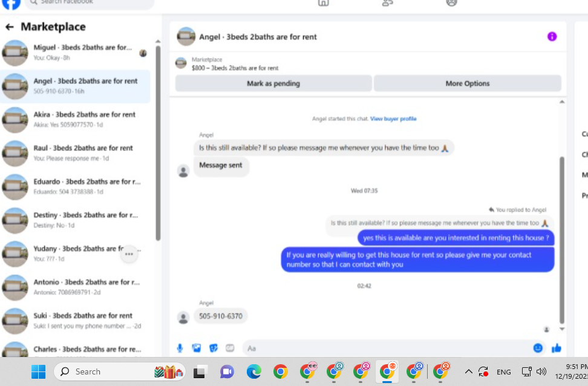Click Angel's profile picture beside 505-910-6370
This screenshot has width=588, height=386.
coord(183,318)
